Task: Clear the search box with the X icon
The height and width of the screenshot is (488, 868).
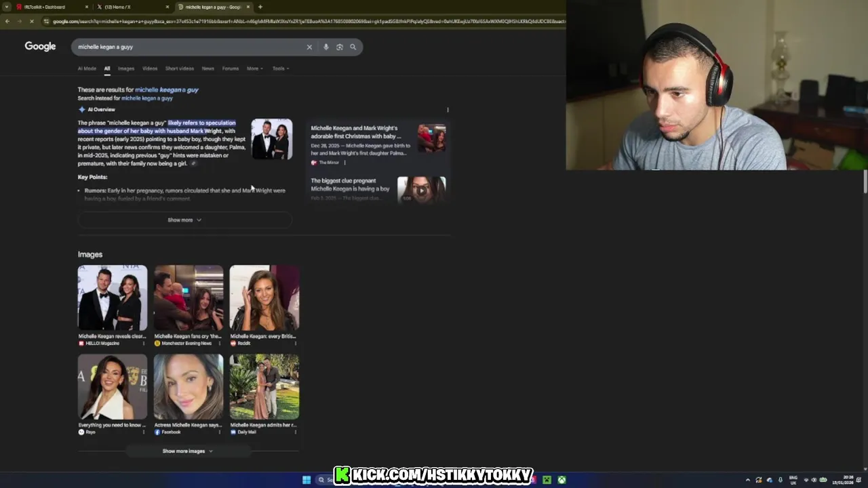Action: pos(309,47)
